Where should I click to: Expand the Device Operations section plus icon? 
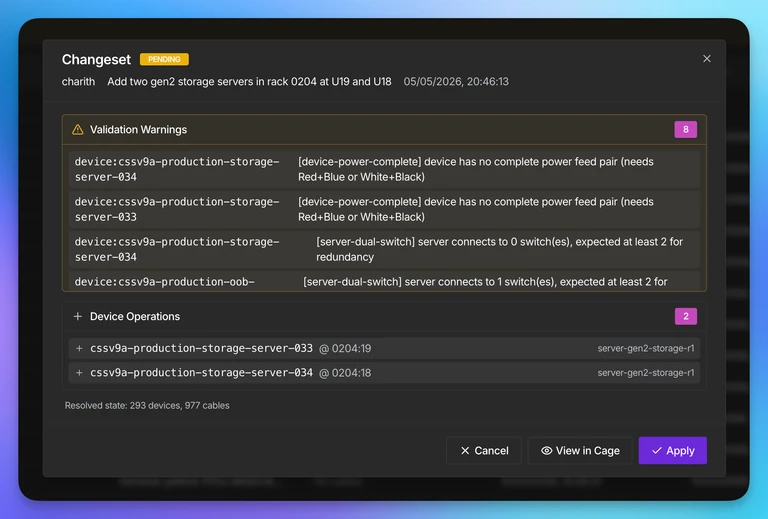77,316
